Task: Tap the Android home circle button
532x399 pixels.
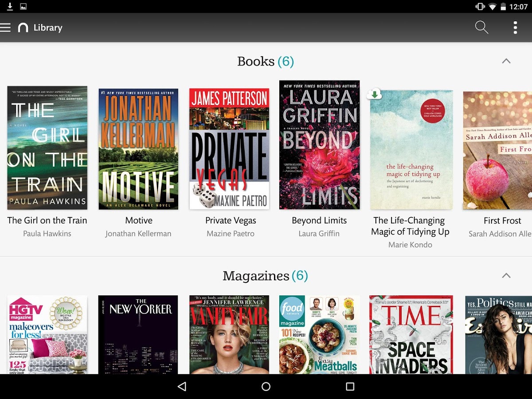Action: pos(266,387)
